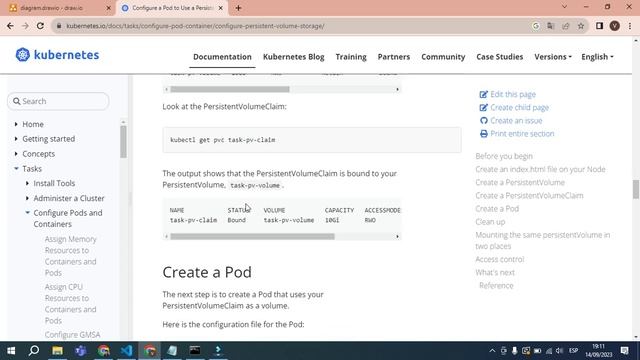Click the Google icon in the address bar
Image resolution: width=640 pixels, height=360 pixels.
(x=536, y=26)
